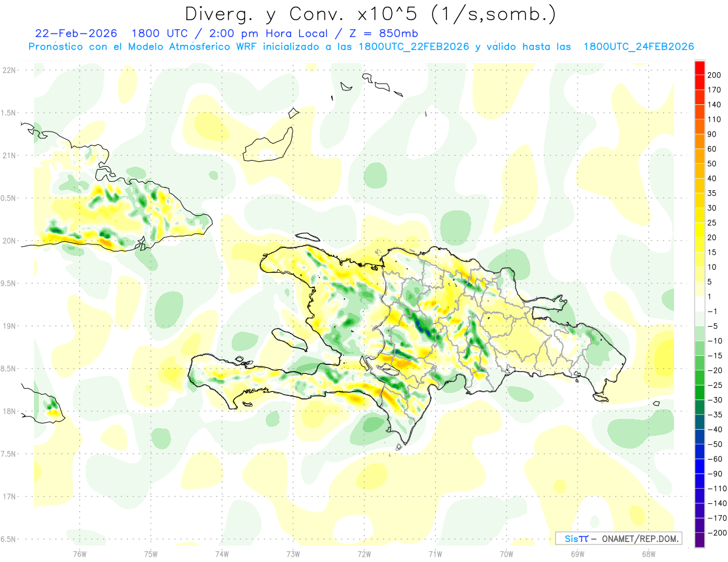Click the '6.5N' latitude label

click(x=7, y=539)
